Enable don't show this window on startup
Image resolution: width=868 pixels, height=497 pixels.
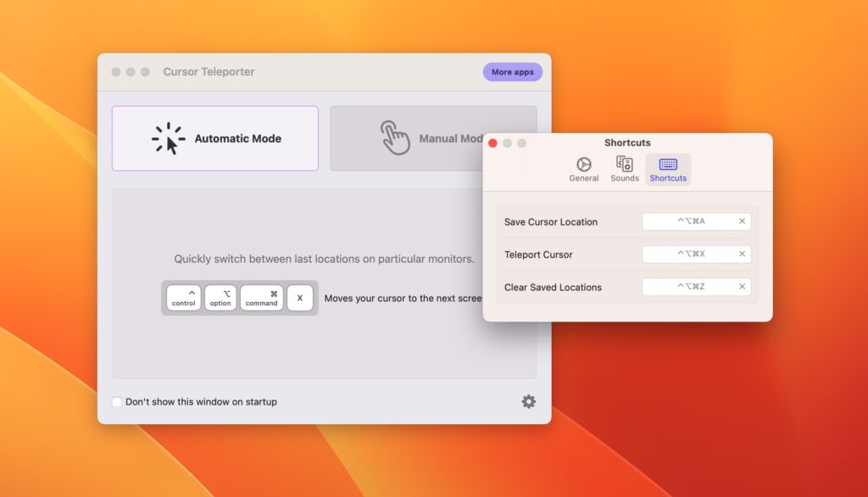(116, 402)
